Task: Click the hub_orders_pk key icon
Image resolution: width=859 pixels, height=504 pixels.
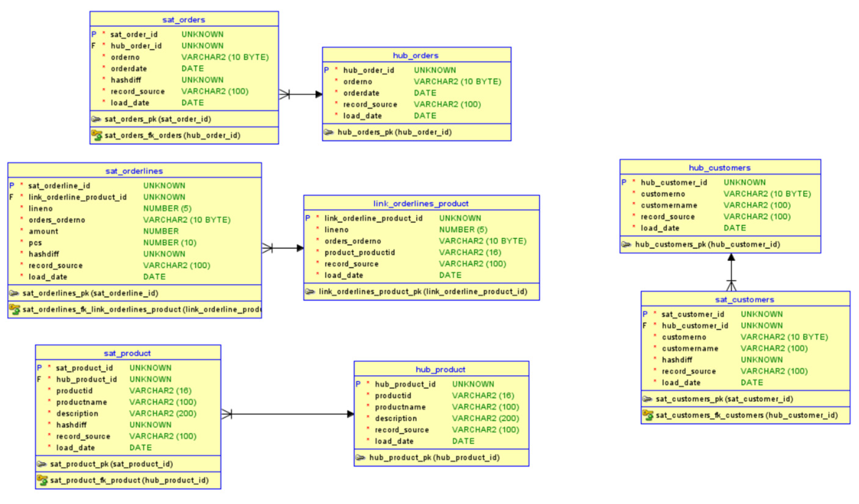Action: pyautogui.click(x=329, y=132)
